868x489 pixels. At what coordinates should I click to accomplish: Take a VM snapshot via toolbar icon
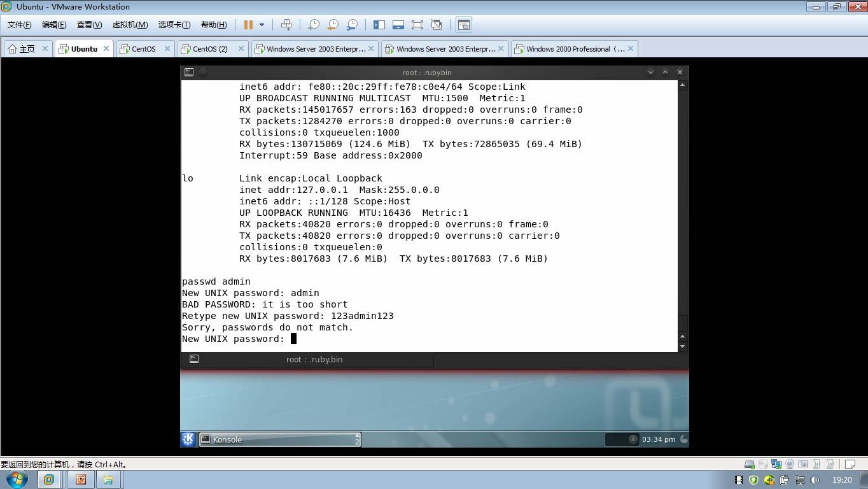313,25
